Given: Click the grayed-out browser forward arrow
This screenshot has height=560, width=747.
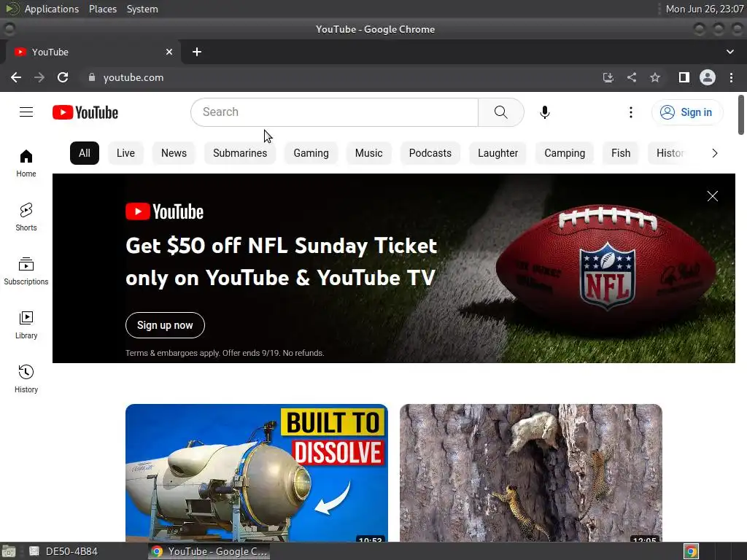Looking at the screenshot, I should (x=39, y=77).
